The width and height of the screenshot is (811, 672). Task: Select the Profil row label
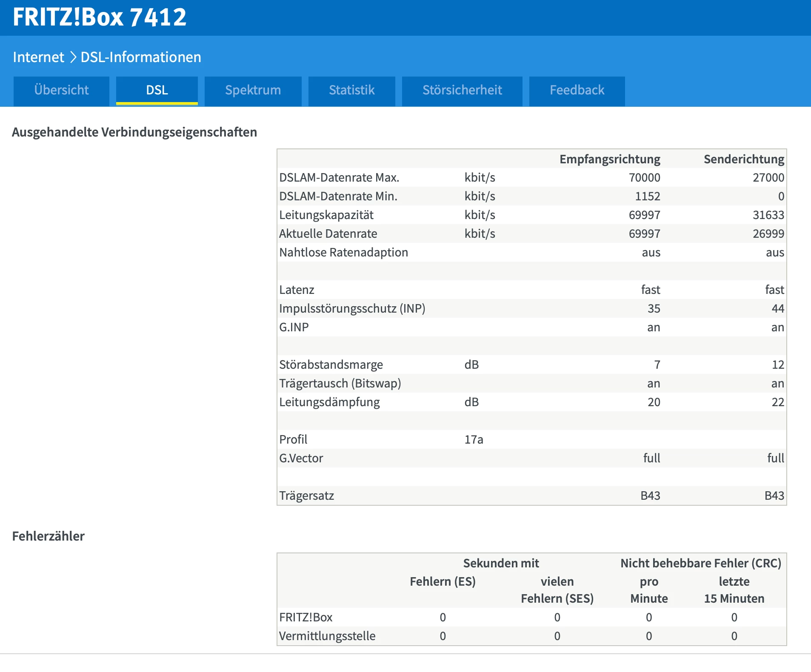293,439
